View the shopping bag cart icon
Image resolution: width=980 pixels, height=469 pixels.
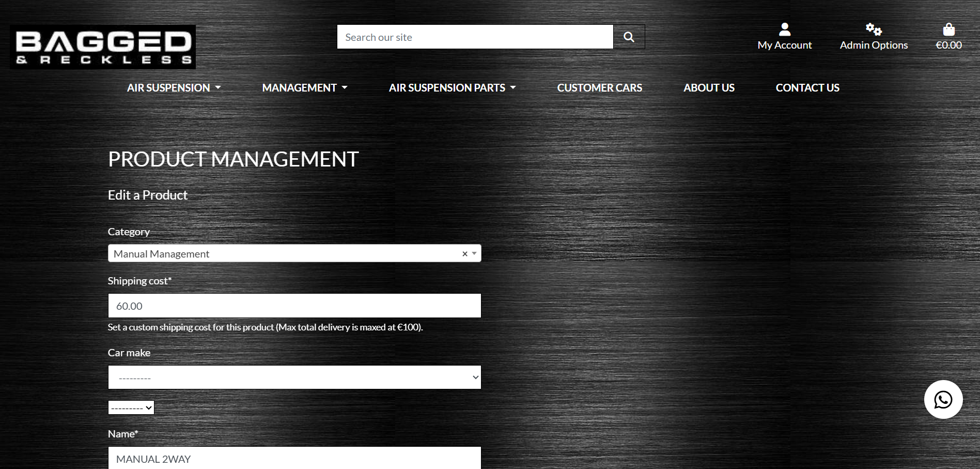948,29
